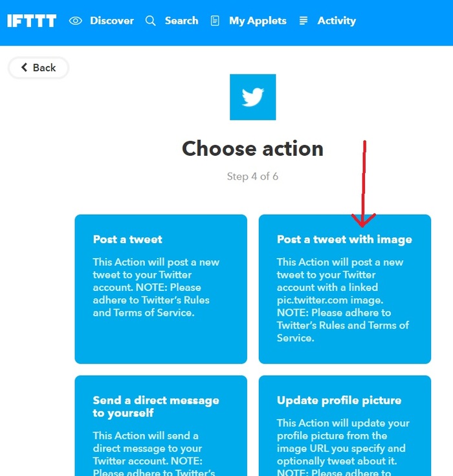The height and width of the screenshot is (476, 453).
Task: Choose the 'Post a tweet' action title
Action: (x=127, y=239)
